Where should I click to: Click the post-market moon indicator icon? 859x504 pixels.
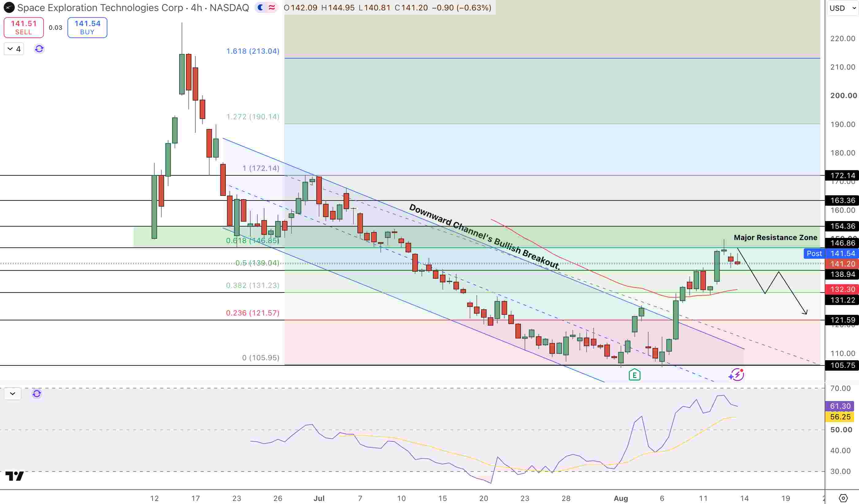(x=260, y=7)
